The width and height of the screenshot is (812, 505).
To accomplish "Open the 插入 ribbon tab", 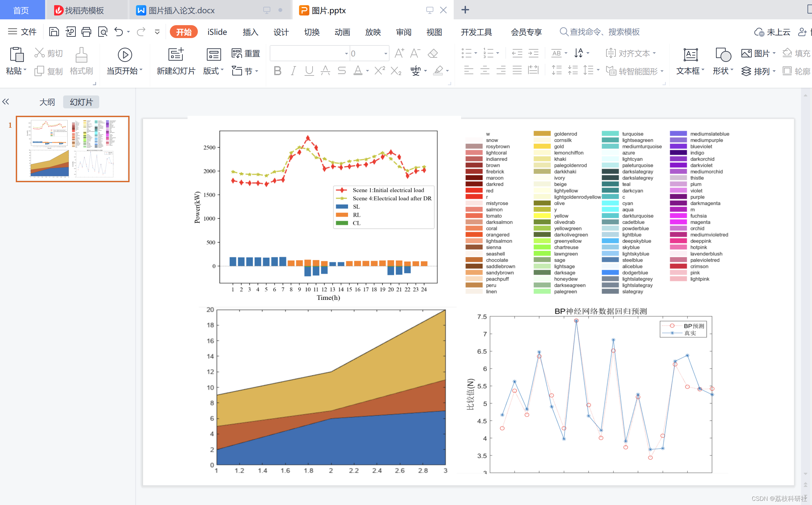I will point(250,32).
